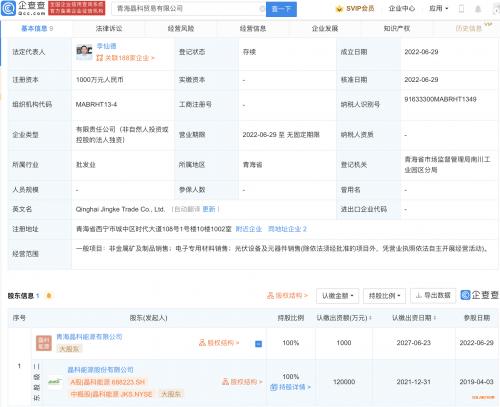Viewport: 500px width, 407px height.
Task: Click the orange badge icon beside 股东信息
Action: pos(49,296)
